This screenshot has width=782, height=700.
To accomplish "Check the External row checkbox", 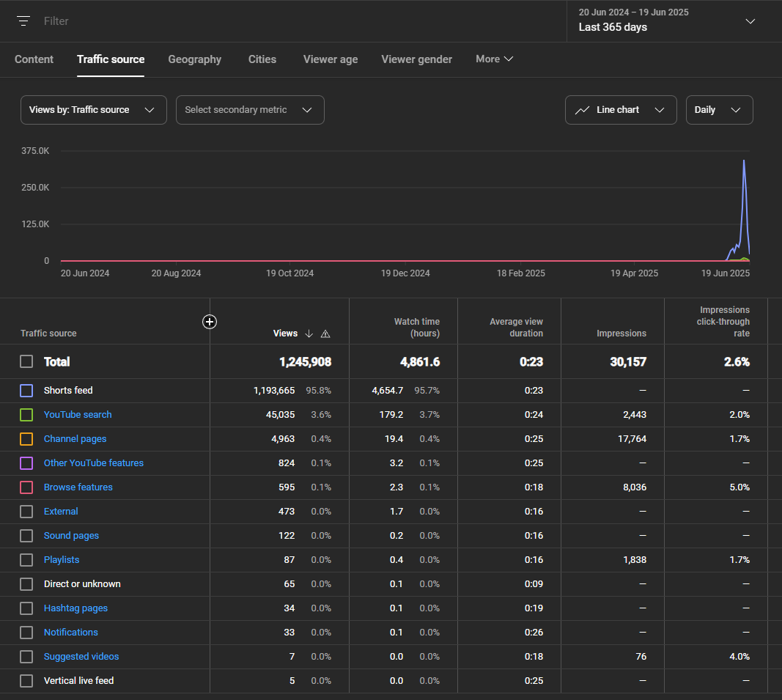I will tap(26, 512).
